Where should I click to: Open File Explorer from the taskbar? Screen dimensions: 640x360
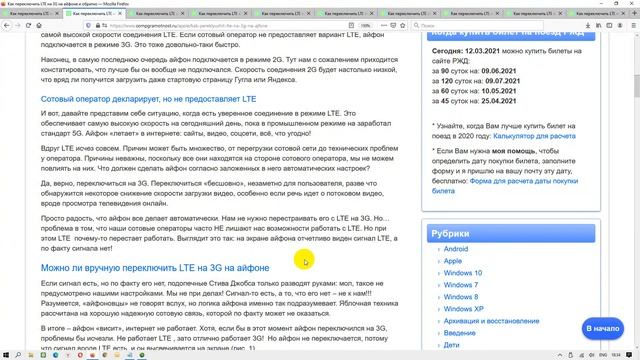[31, 355]
